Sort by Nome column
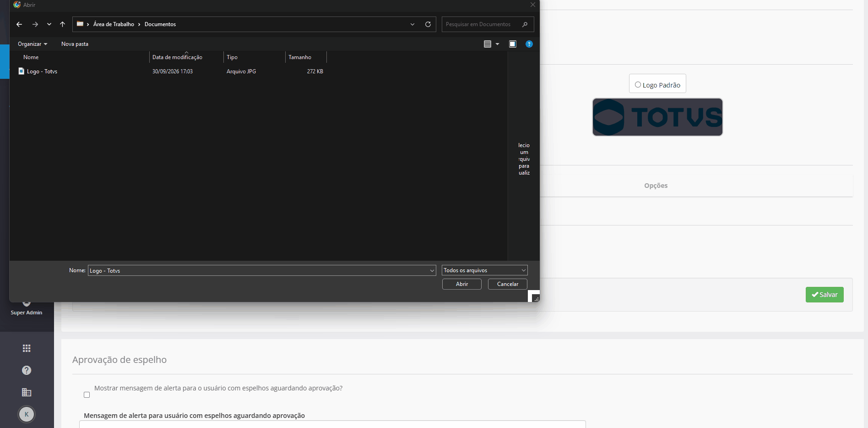This screenshot has width=868, height=428. [31, 57]
